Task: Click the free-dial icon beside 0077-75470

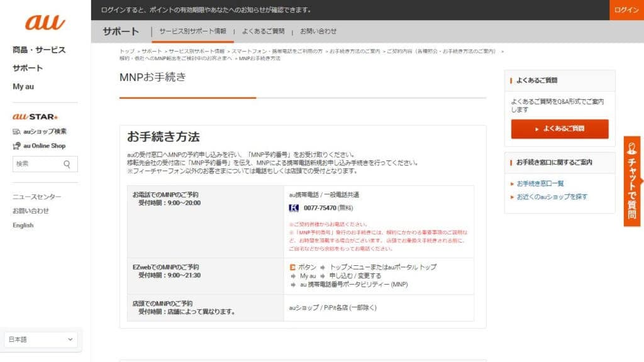Action: 294,208
